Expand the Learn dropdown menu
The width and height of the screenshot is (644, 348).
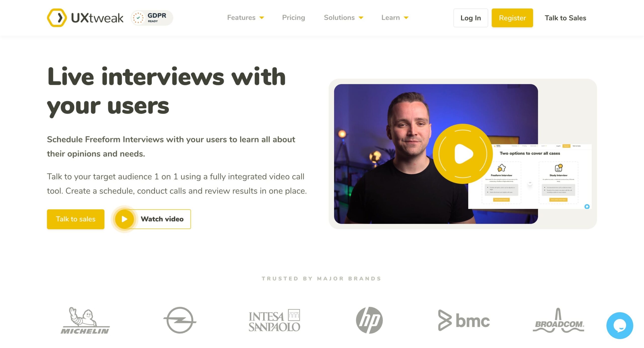[x=395, y=18]
